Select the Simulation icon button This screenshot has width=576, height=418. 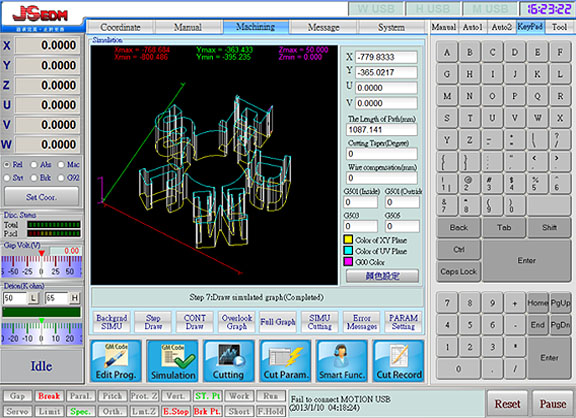pyautogui.click(x=173, y=361)
